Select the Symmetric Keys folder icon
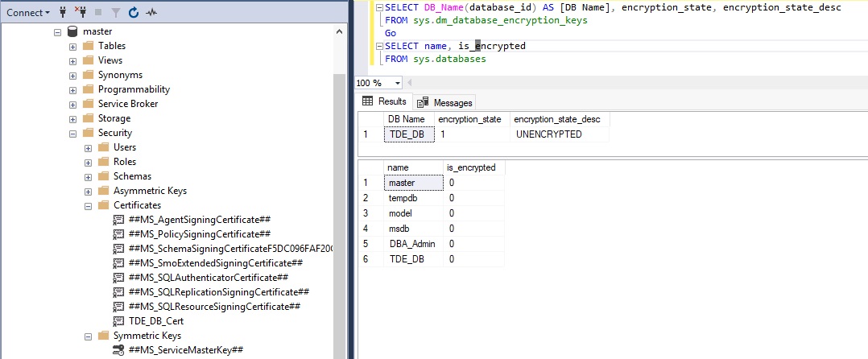 tap(104, 336)
